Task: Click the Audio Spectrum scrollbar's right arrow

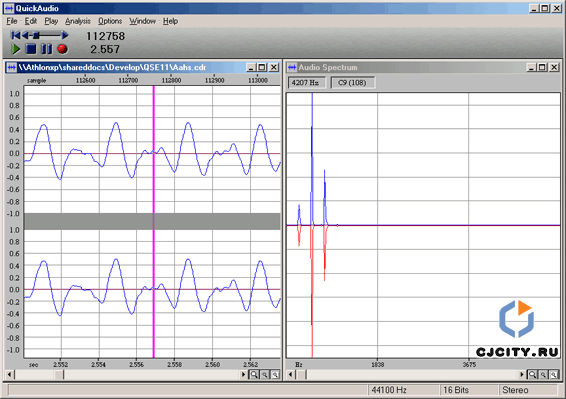Action: point(522,375)
